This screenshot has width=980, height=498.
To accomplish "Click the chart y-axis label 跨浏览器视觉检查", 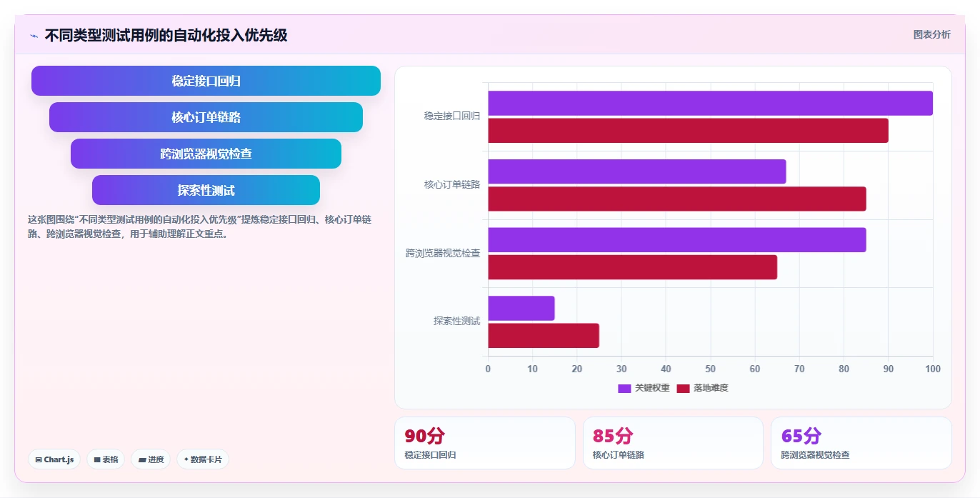I will tap(443, 253).
